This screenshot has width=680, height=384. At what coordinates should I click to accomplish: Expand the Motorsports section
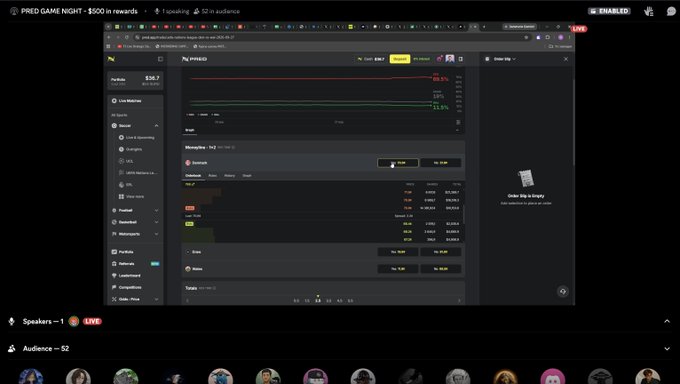[156, 234]
